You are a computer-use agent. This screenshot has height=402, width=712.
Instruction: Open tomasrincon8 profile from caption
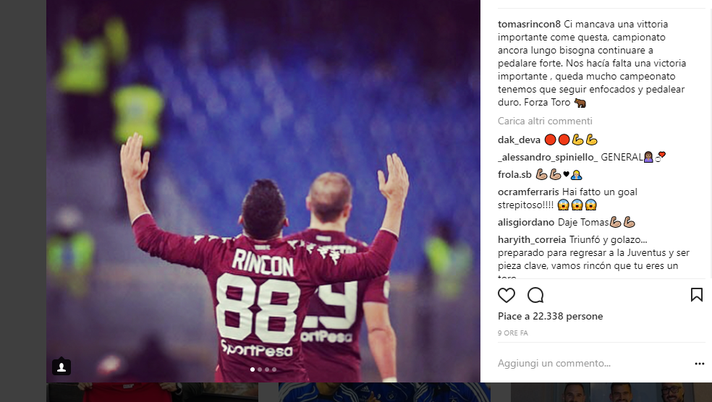coord(529,24)
